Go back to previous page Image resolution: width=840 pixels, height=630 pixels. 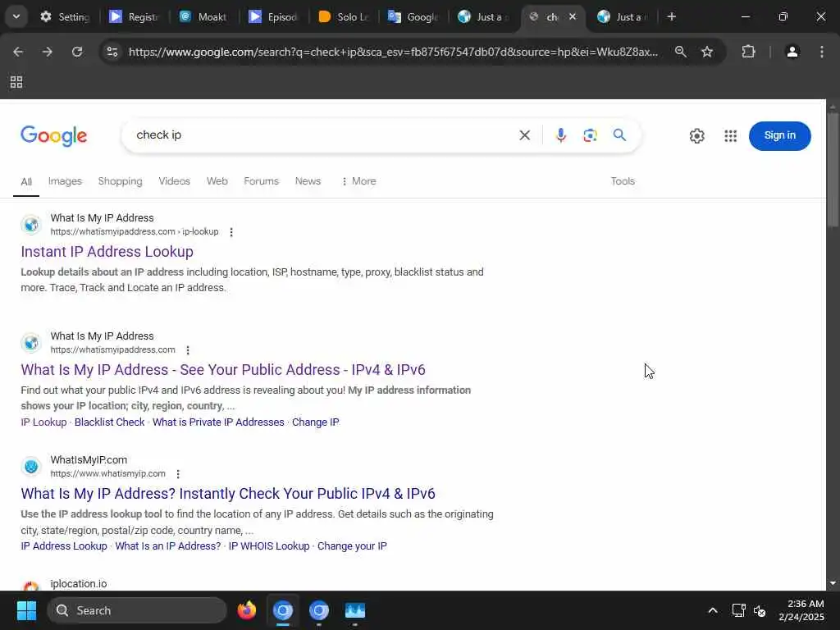(18, 52)
